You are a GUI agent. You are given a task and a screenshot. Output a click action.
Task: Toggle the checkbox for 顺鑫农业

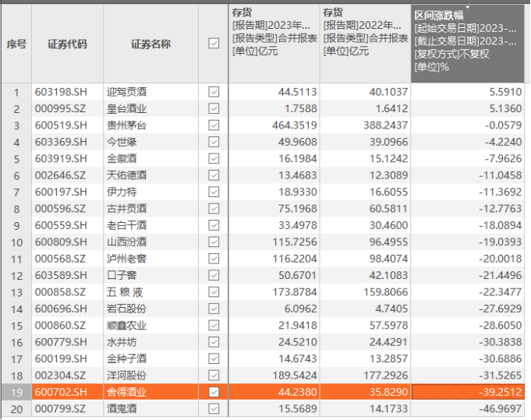[x=214, y=325]
